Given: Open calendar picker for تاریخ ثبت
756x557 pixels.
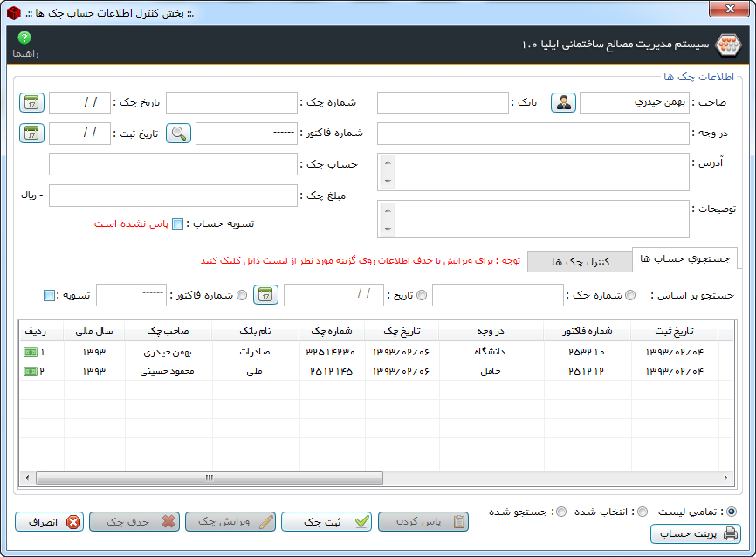Looking at the screenshot, I should [31, 134].
